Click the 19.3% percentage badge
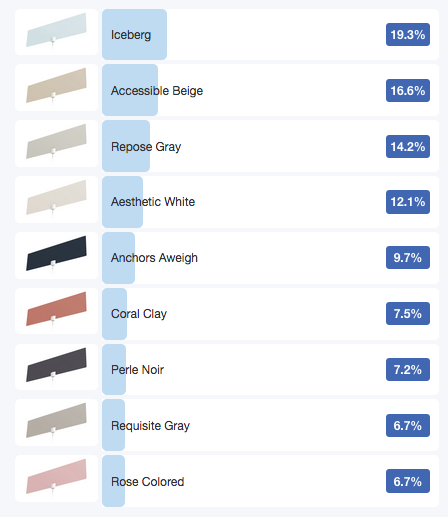This screenshot has width=448, height=517. tap(408, 34)
